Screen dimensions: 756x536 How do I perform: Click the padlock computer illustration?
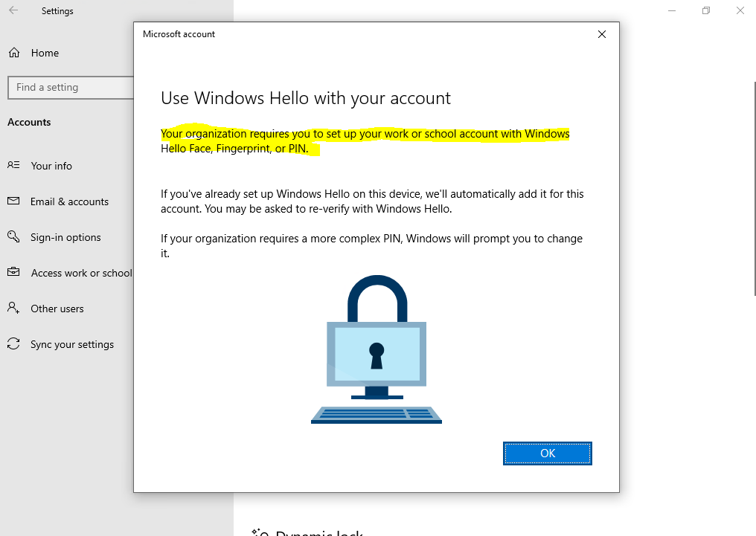point(377,349)
